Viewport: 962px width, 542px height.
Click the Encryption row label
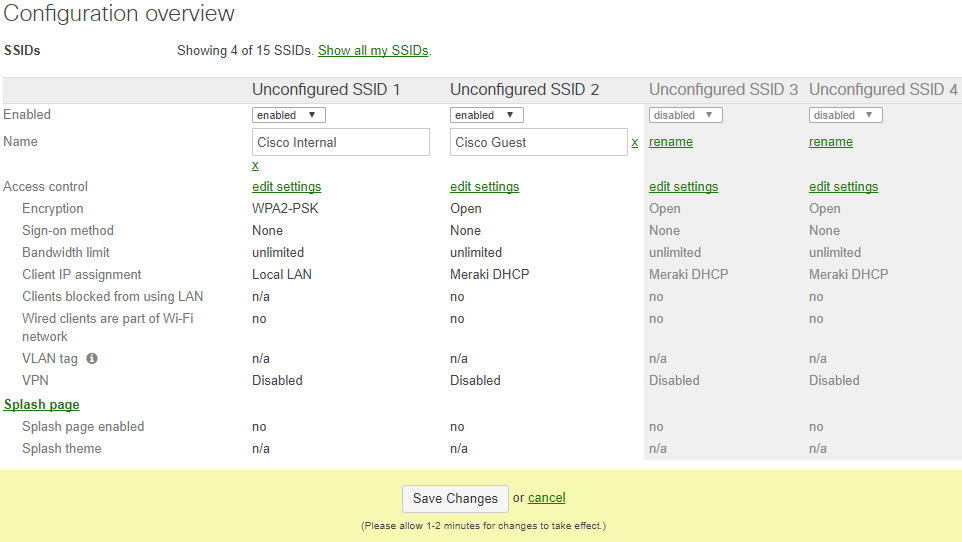point(53,209)
